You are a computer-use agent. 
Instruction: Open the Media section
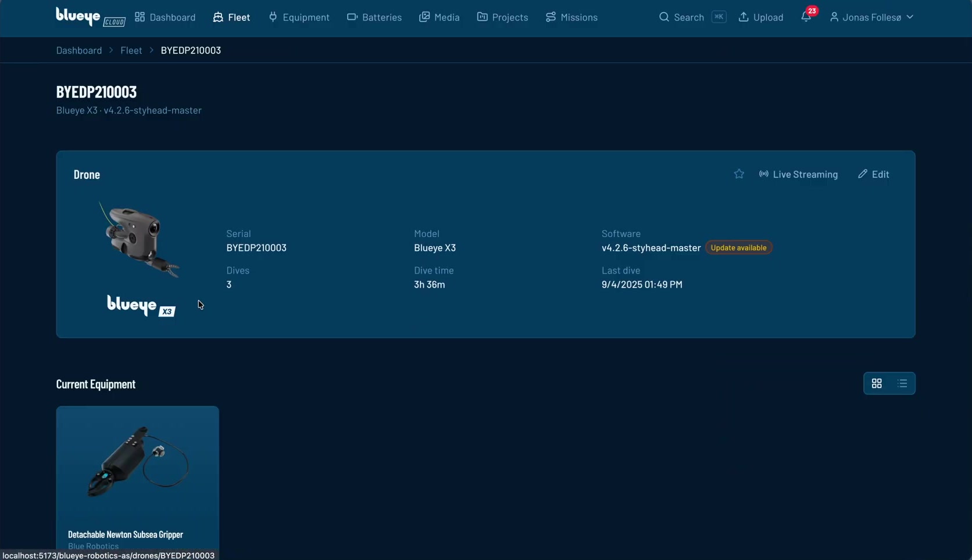[439, 17]
